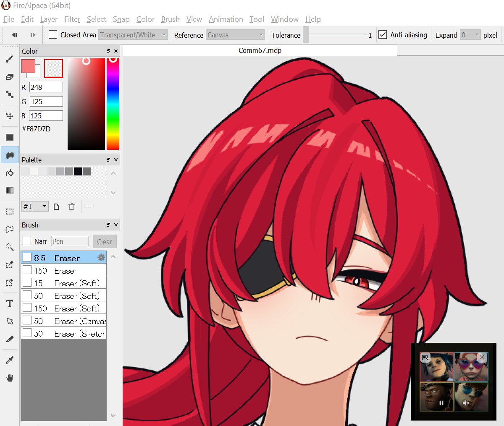Open the Layer menu
504x426 pixels.
coord(49,19)
